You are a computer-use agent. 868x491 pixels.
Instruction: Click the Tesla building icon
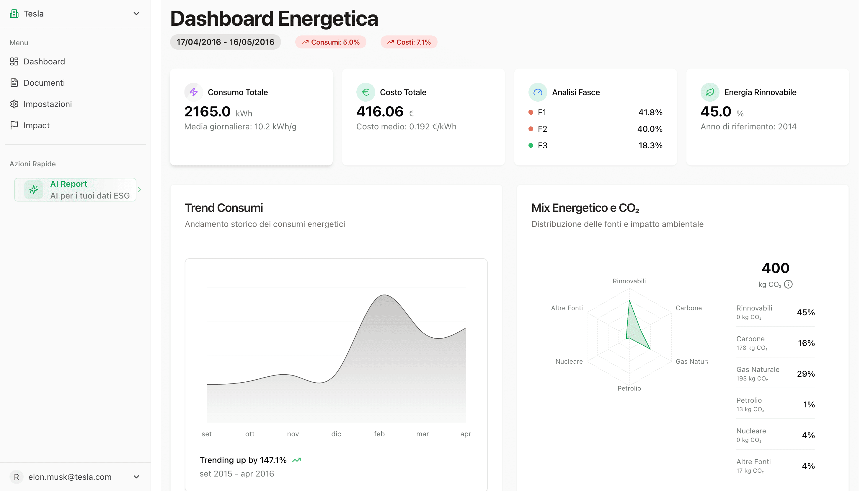point(14,14)
